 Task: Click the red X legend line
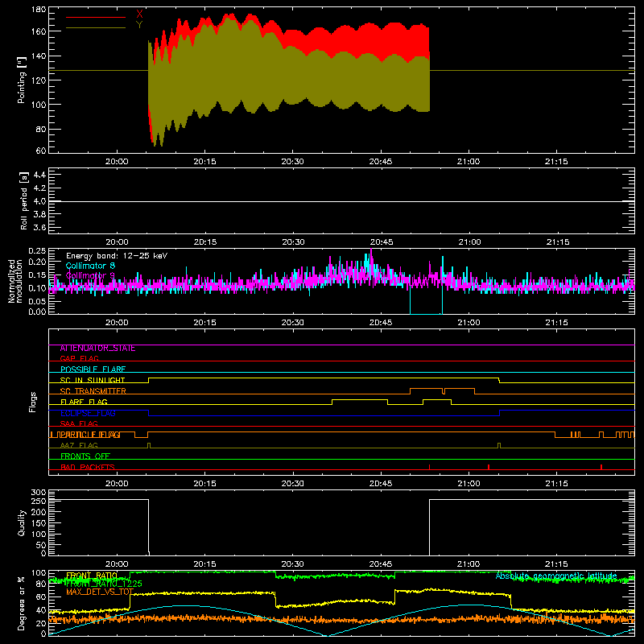tap(96, 17)
